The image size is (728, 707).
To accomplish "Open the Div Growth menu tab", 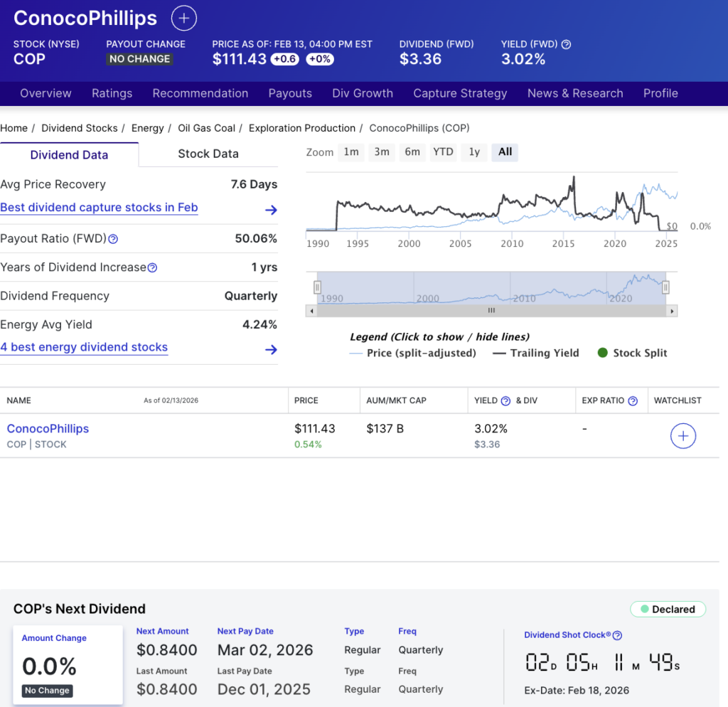I will 363,93.
